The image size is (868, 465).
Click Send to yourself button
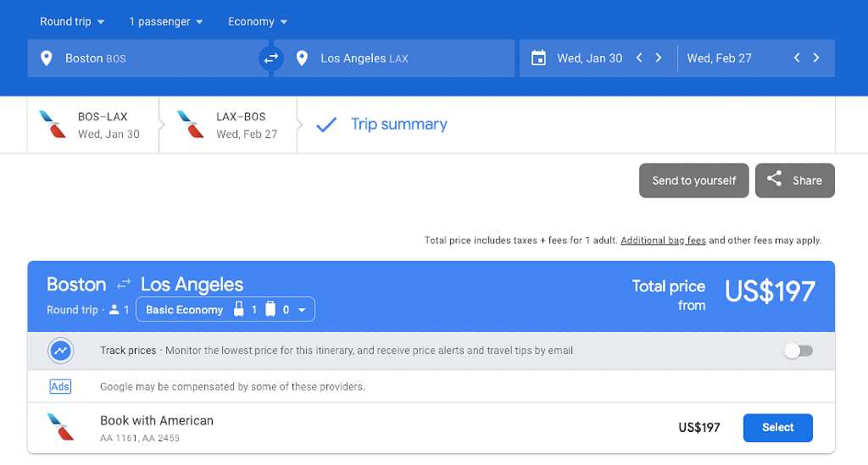[x=693, y=180]
